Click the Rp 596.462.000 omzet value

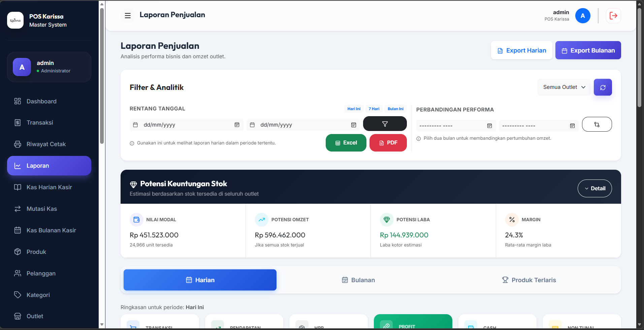(x=280, y=235)
